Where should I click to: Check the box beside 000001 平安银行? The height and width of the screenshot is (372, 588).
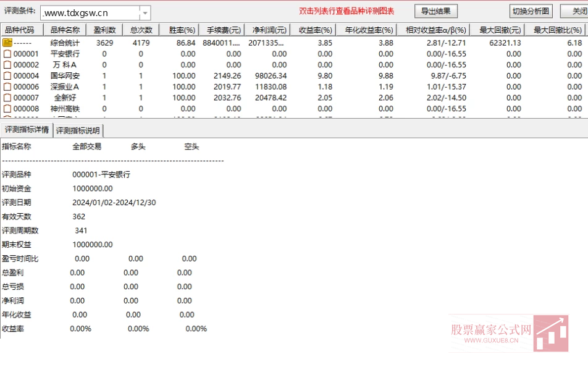(6, 54)
